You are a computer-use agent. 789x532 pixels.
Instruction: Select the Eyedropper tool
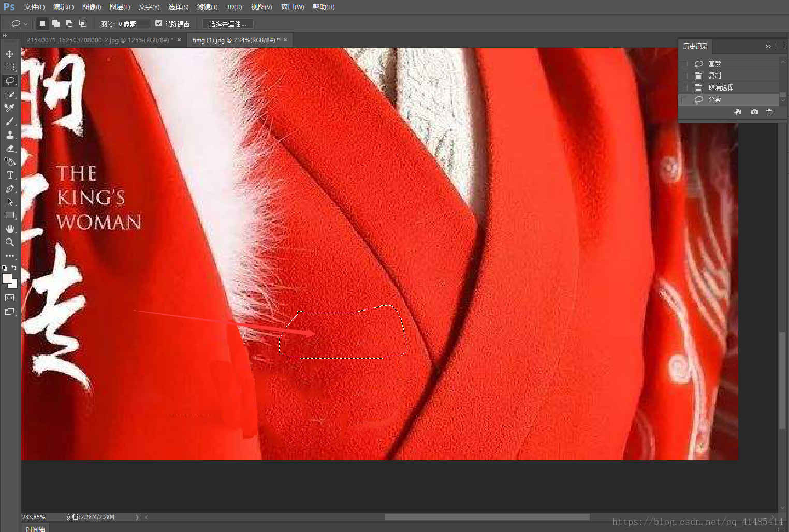tap(10, 108)
